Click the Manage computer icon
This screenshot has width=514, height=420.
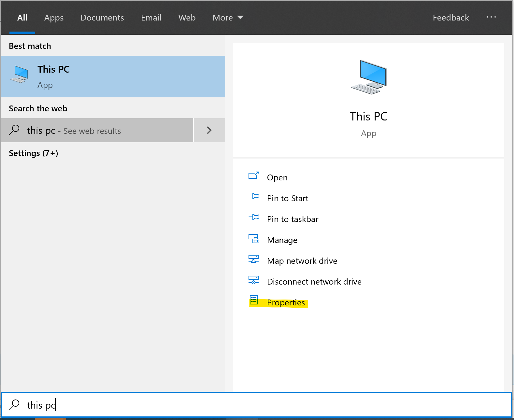tap(254, 239)
